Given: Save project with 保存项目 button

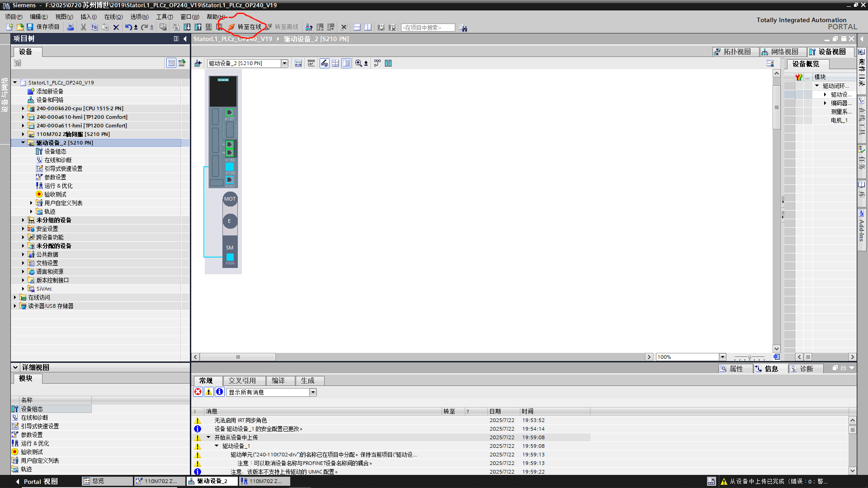Looking at the screenshot, I should (x=43, y=27).
